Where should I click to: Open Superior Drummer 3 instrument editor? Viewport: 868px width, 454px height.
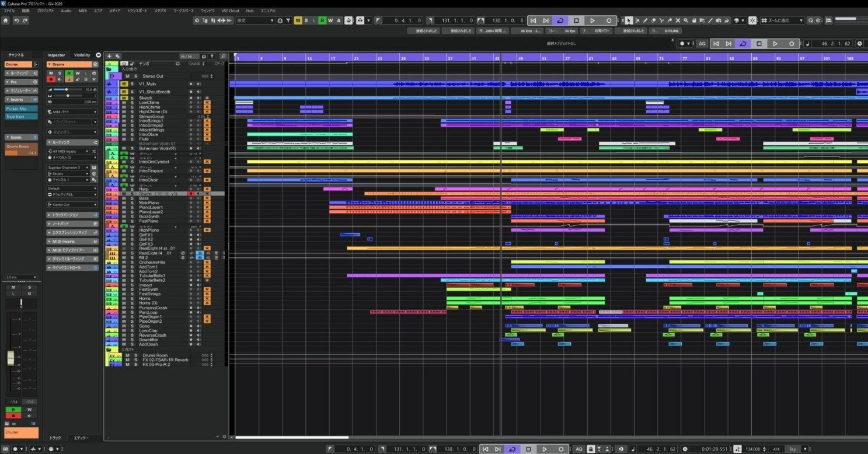coord(95,167)
